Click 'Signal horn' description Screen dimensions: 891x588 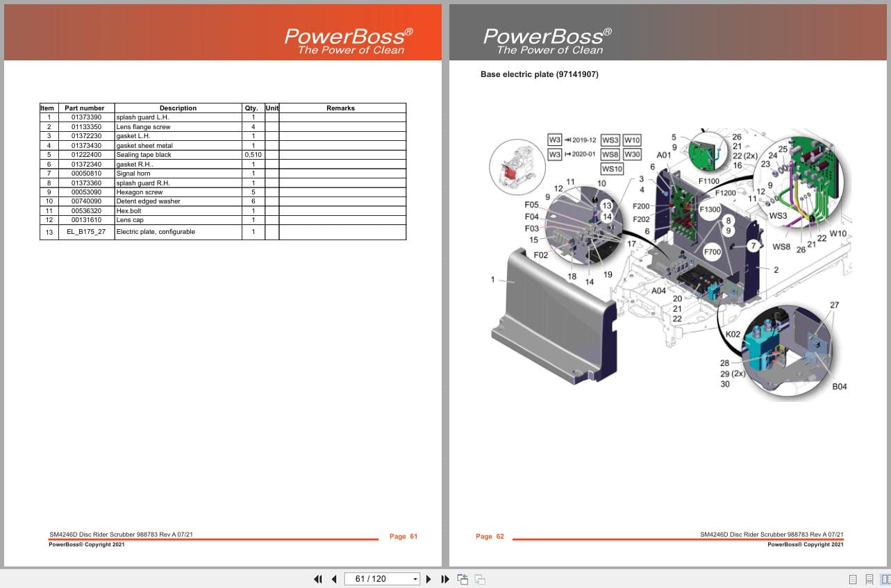click(x=133, y=174)
